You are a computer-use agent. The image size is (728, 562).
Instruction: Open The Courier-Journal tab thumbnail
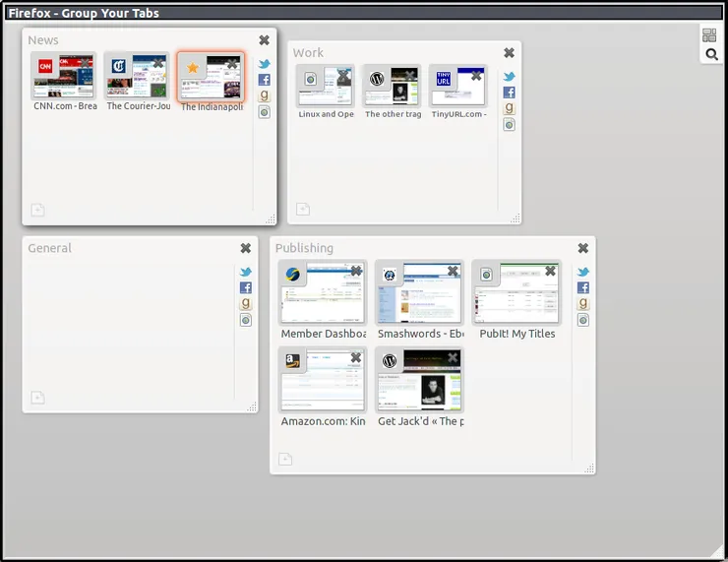137,76
